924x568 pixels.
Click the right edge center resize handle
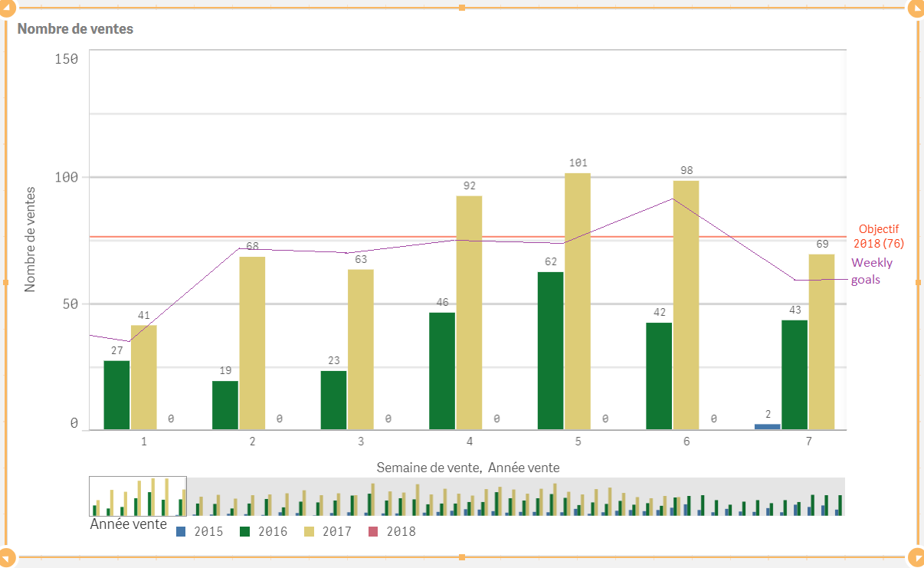[x=918, y=283]
